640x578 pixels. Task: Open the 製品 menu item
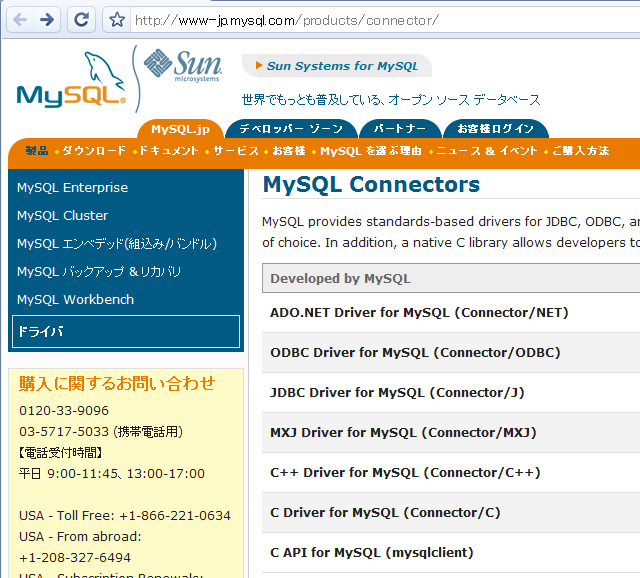coord(37,151)
